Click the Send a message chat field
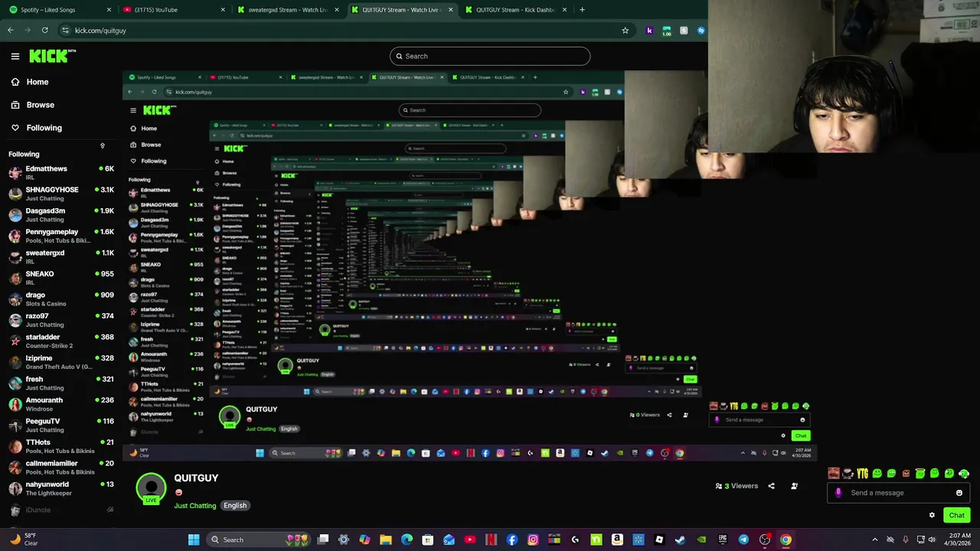The height and width of the screenshot is (551, 980). point(898,493)
